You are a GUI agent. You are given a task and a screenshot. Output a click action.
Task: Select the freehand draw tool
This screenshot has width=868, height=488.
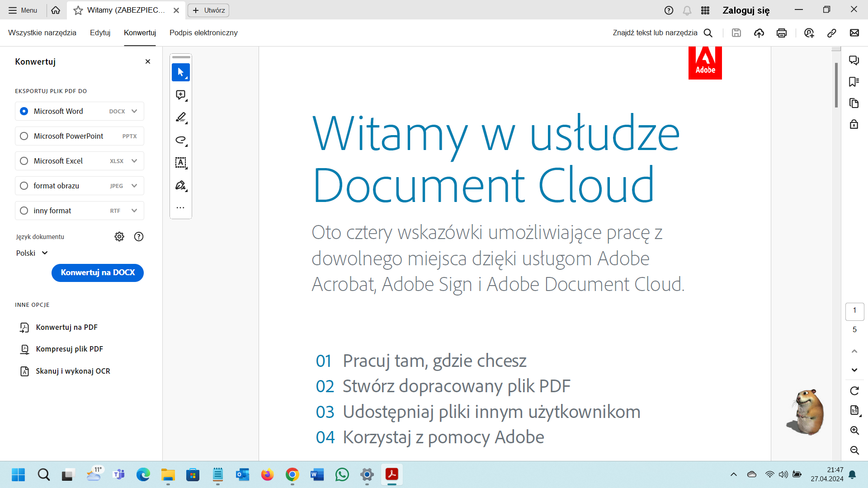(x=180, y=140)
